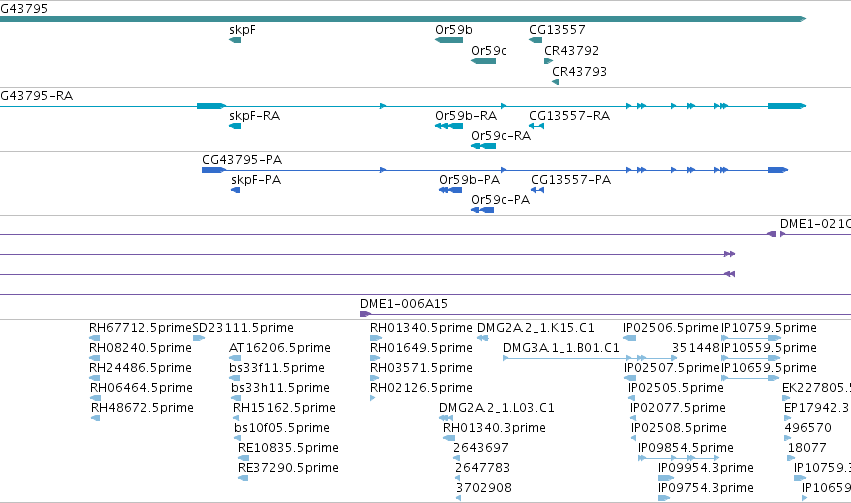Click the DMG2A.2_1.L03.C1 feature label
851x503 pixels.
tap(497, 408)
